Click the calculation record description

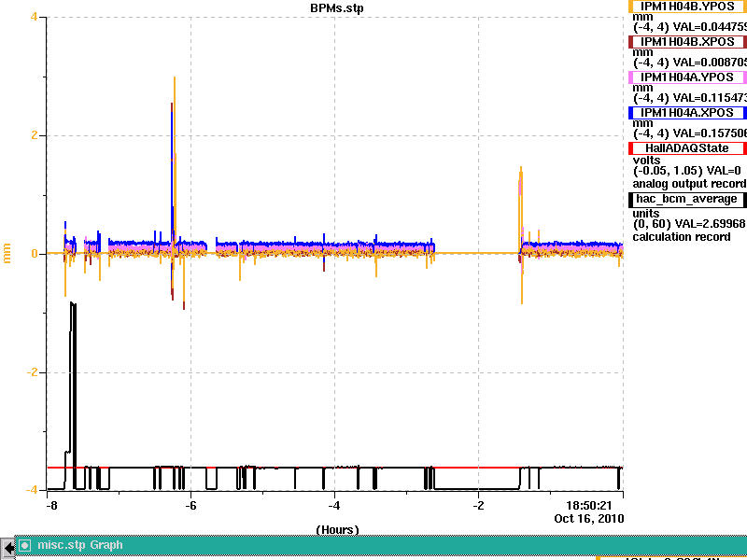pyautogui.click(x=682, y=237)
